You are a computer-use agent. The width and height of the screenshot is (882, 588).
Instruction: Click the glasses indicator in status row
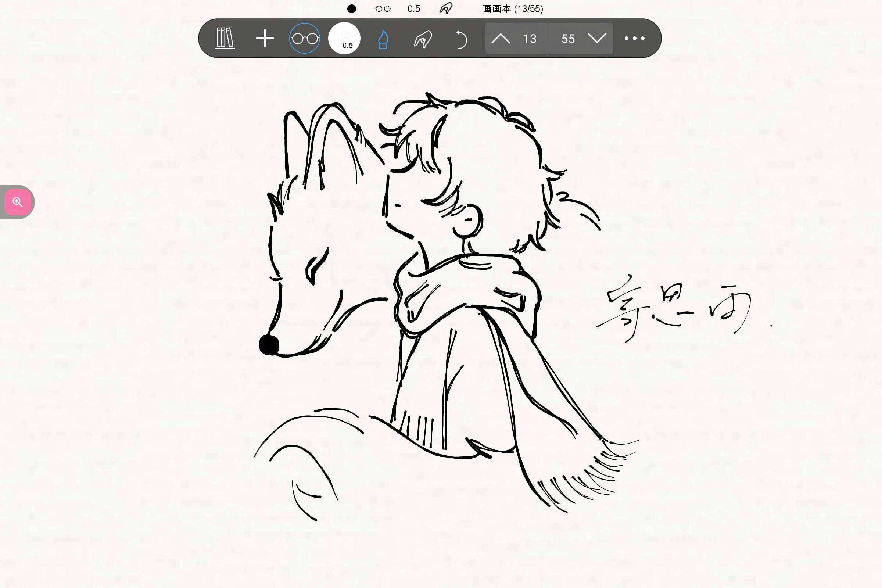tap(383, 8)
